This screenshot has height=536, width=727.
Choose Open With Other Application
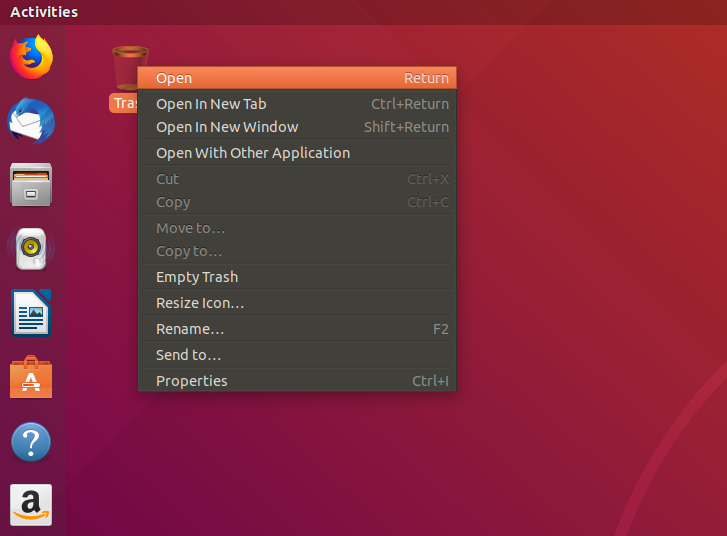(x=297, y=153)
